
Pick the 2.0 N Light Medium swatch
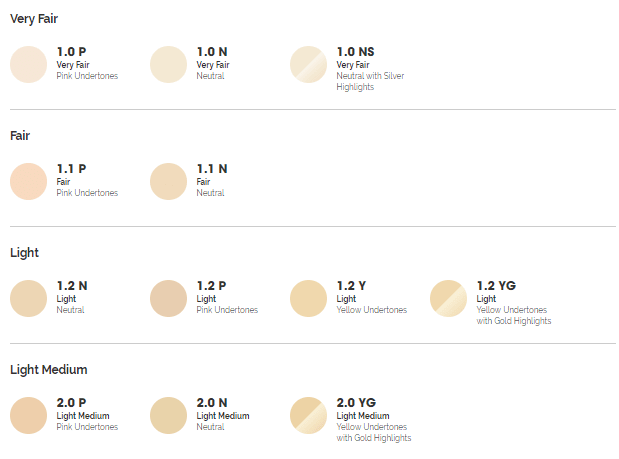(168, 415)
